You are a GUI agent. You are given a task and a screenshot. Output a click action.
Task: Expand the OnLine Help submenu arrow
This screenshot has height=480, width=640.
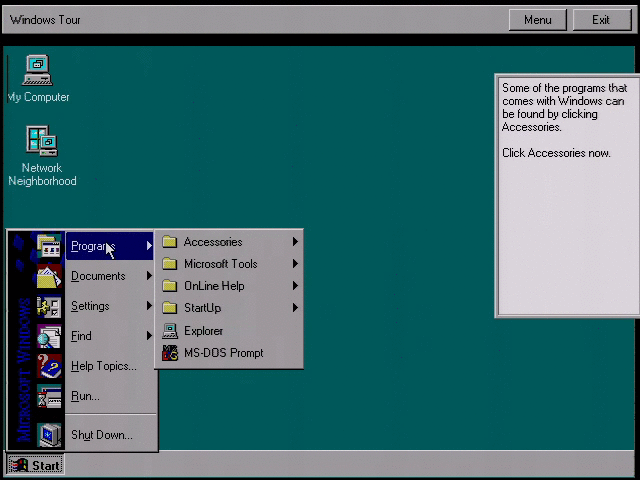click(x=295, y=286)
